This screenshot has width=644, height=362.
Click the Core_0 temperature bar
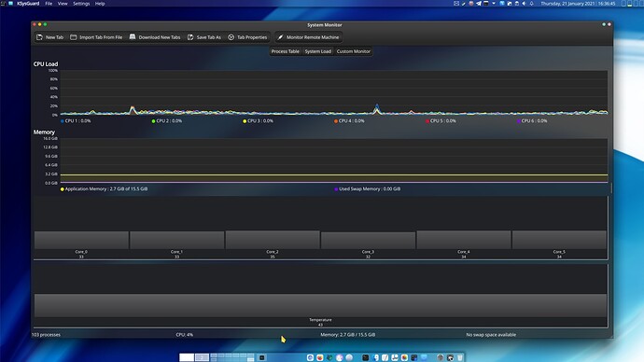[x=81, y=240]
